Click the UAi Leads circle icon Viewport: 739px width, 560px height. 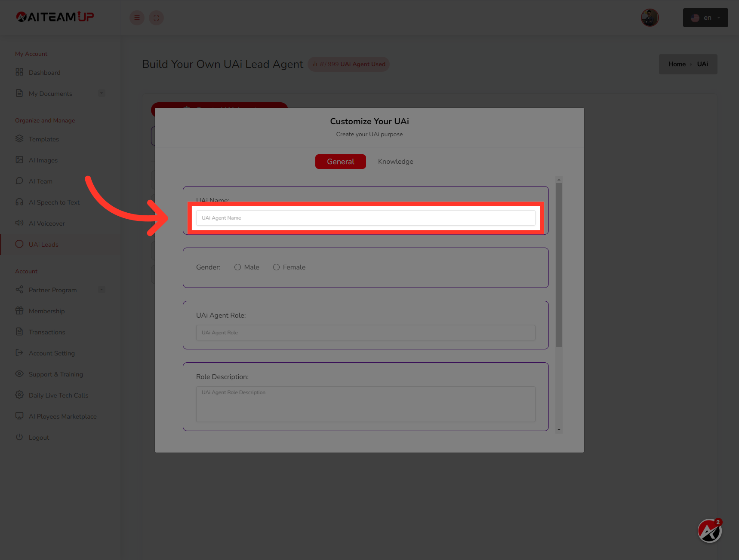(19, 244)
